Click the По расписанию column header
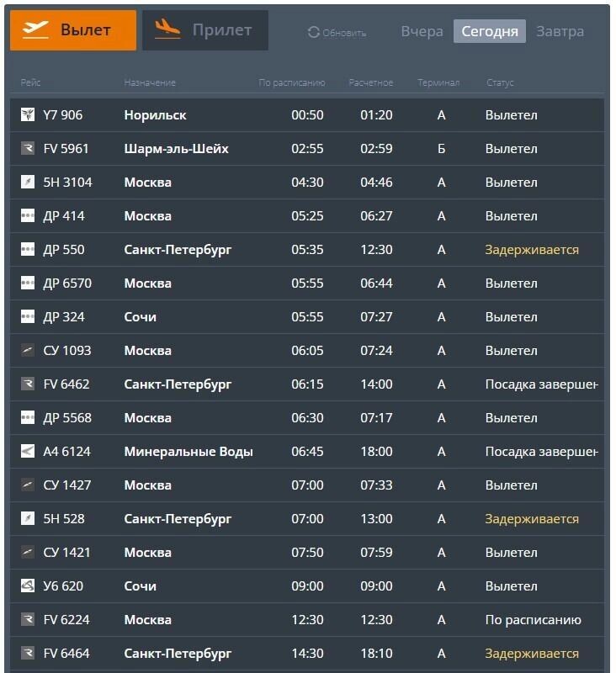 (291, 82)
